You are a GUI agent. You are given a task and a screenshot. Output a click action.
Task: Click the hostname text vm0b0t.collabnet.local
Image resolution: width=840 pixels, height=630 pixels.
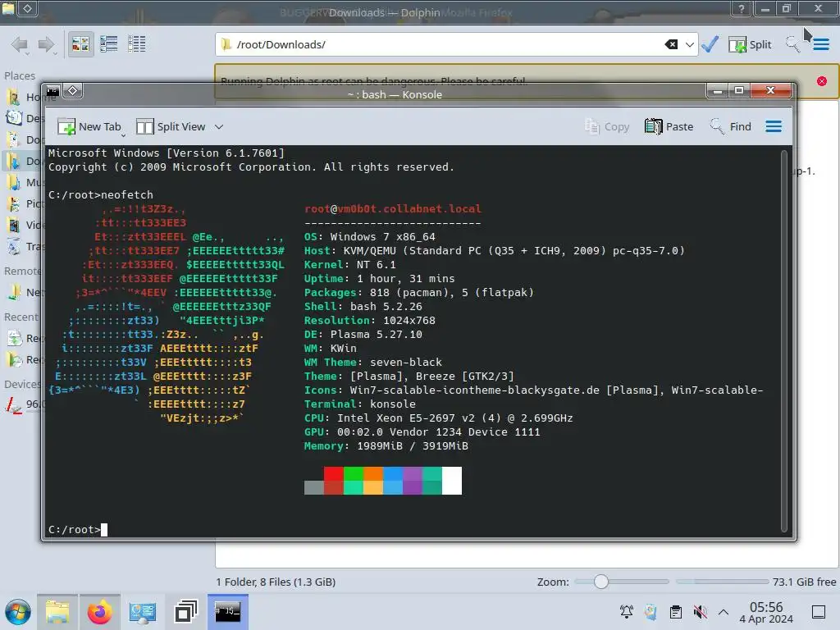pos(409,209)
